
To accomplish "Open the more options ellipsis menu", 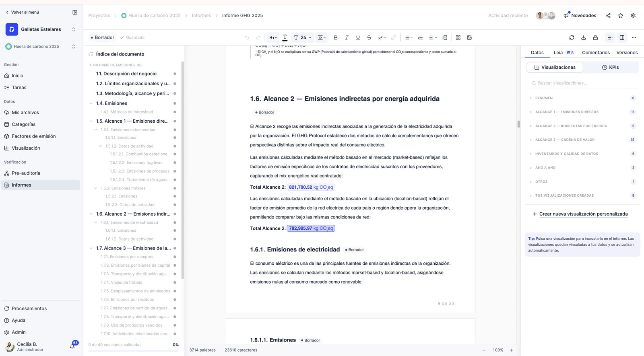I will [634, 37].
